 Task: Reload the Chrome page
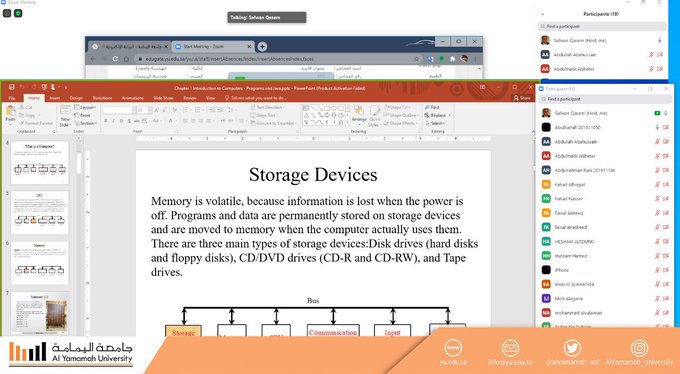(115, 59)
